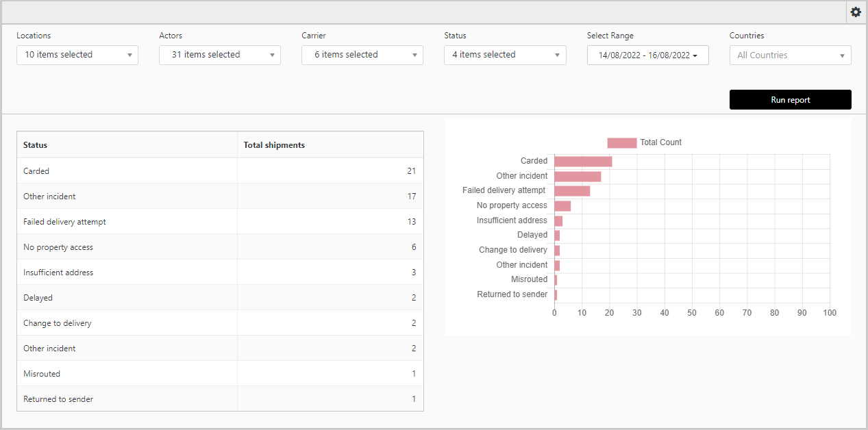Image resolution: width=868 pixels, height=430 pixels.
Task: Select the No property access chart bar
Action: coord(562,206)
